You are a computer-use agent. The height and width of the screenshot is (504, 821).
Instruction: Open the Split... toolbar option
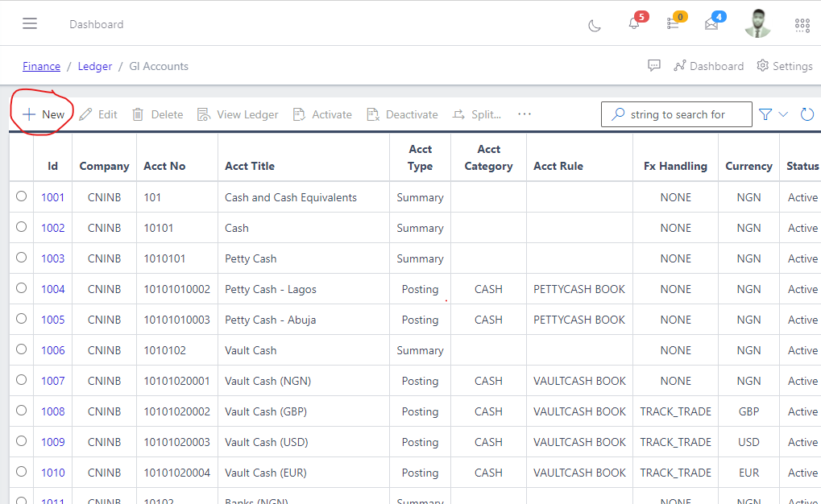tap(477, 114)
